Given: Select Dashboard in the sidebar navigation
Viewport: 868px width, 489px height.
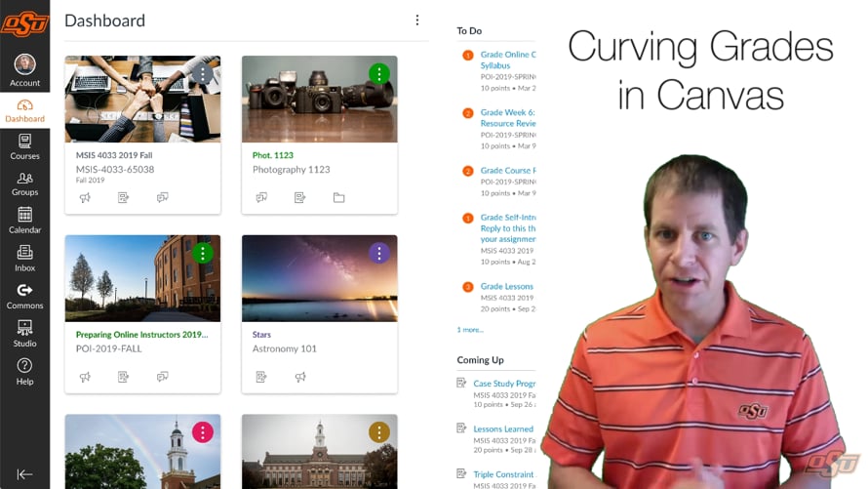Looking at the screenshot, I should 25,110.
